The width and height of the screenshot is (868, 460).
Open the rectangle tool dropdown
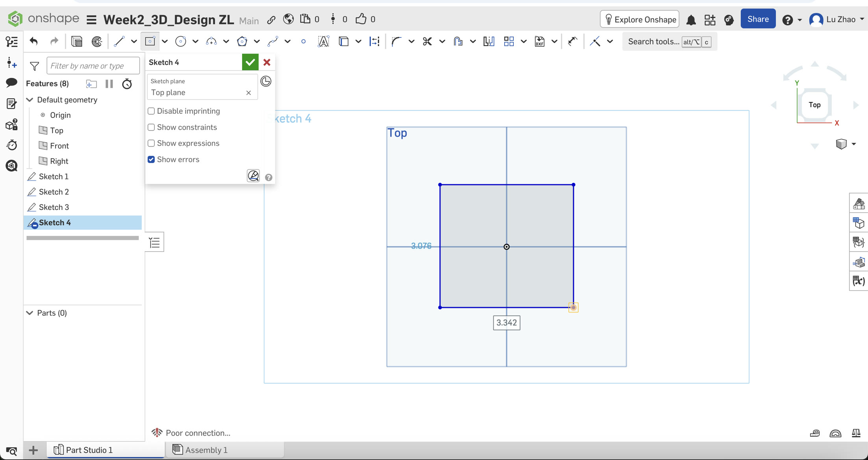[x=165, y=41]
